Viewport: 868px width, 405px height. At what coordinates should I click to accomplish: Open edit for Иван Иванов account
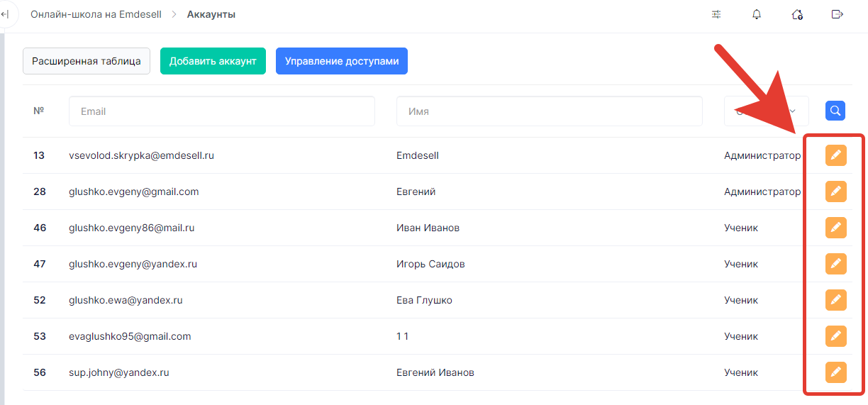(x=835, y=228)
